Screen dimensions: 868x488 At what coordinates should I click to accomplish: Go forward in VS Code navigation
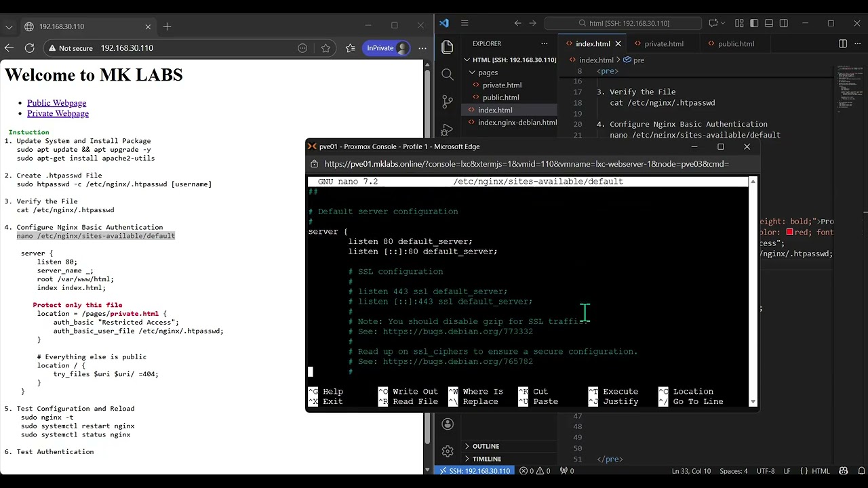[534, 23]
